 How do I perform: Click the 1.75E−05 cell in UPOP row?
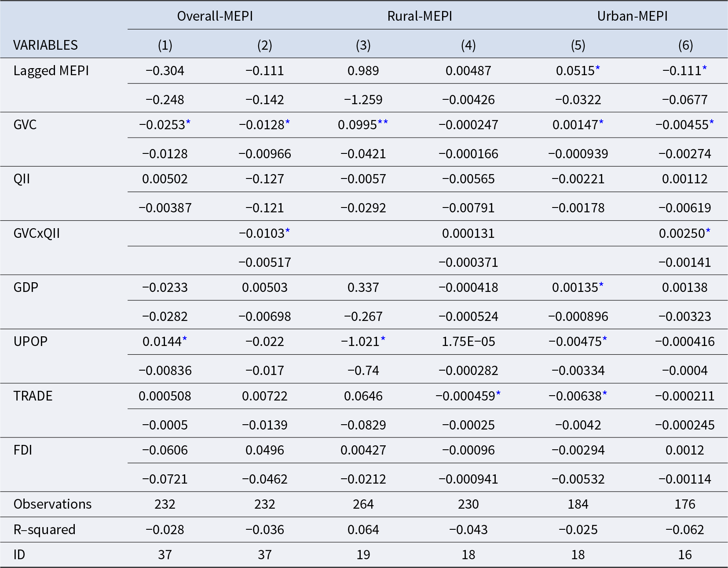pyautogui.click(x=468, y=342)
